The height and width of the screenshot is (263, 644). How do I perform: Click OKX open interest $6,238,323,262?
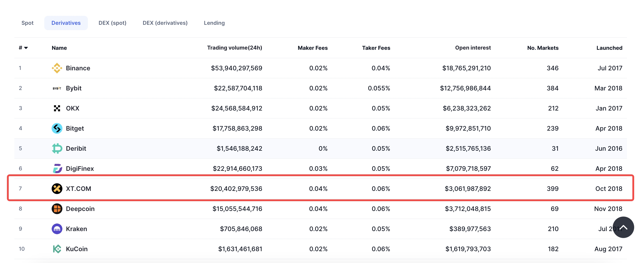pyautogui.click(x=467, y=108)
